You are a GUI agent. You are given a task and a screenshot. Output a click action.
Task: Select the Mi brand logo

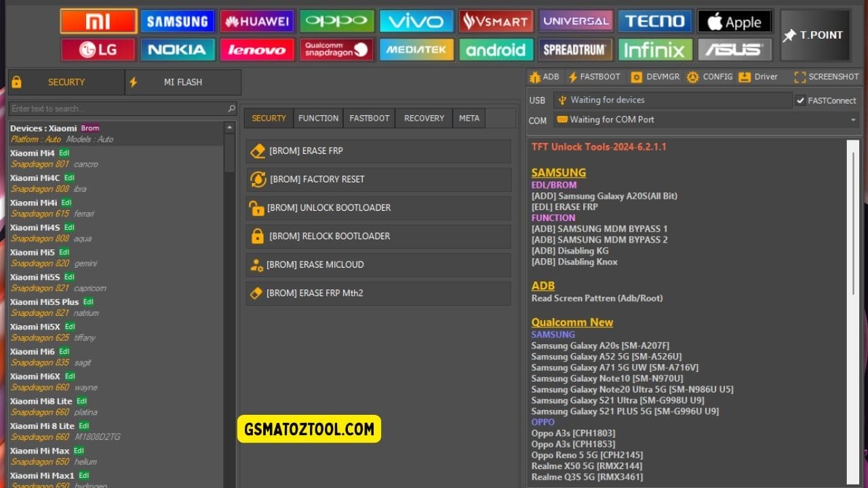98,21
